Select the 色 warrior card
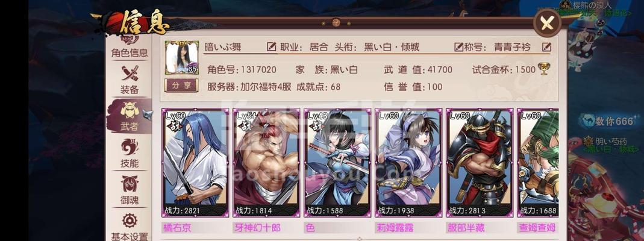This screenshot has width=644, height=241. [337, 163]
